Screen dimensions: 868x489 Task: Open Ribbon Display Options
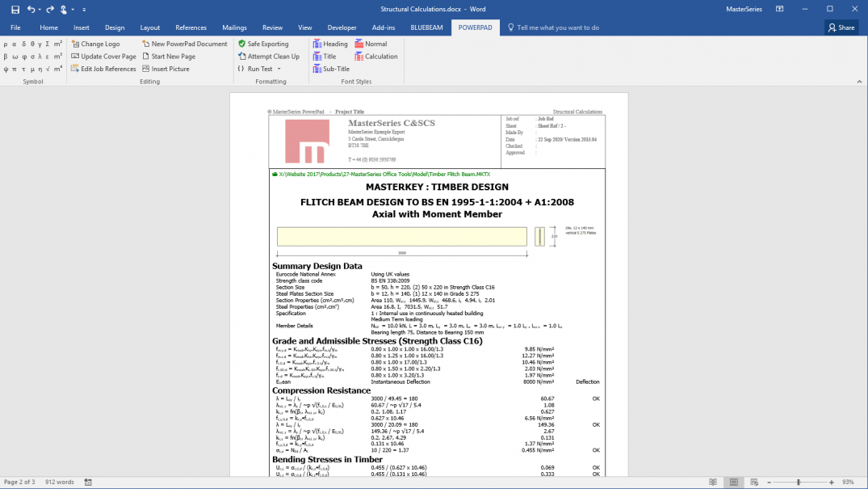[779, 9]
